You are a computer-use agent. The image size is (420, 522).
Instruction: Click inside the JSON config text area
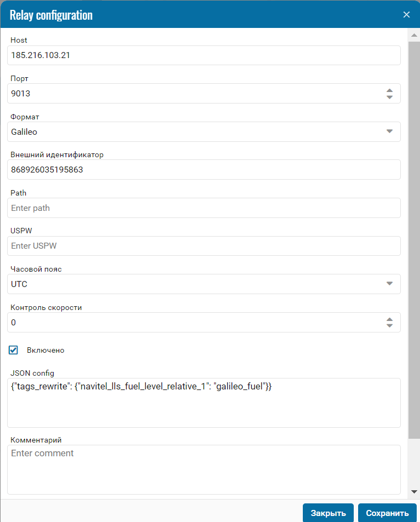pyautogui.click(x=204, y=403)
